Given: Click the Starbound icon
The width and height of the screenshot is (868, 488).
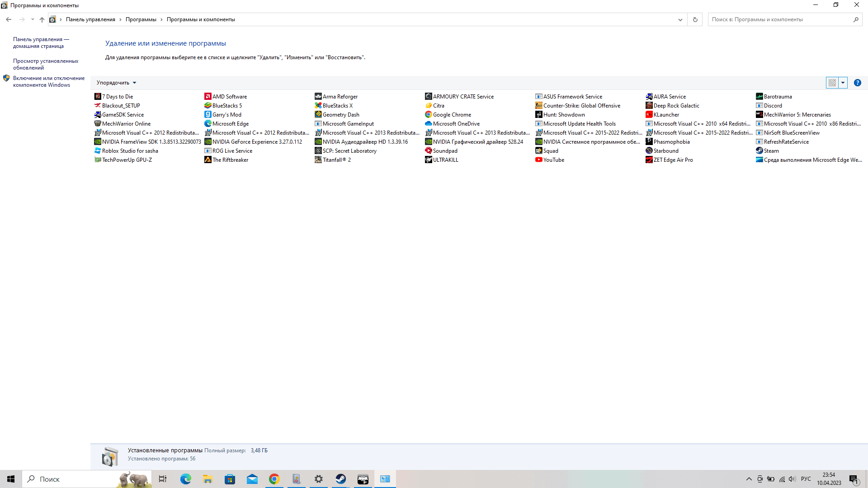Looking at the screenshot, I should pyautogui.click(x=649, y=150).
